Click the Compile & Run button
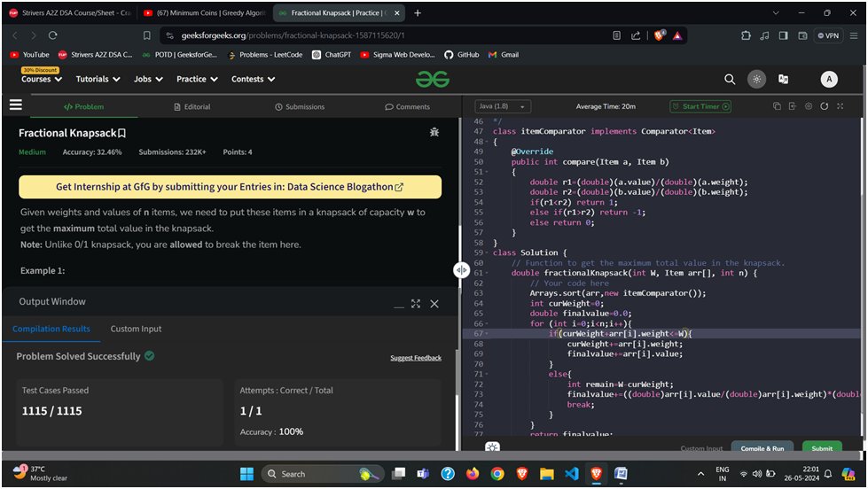Screen dimensions: 868x489 click(762, 448)
